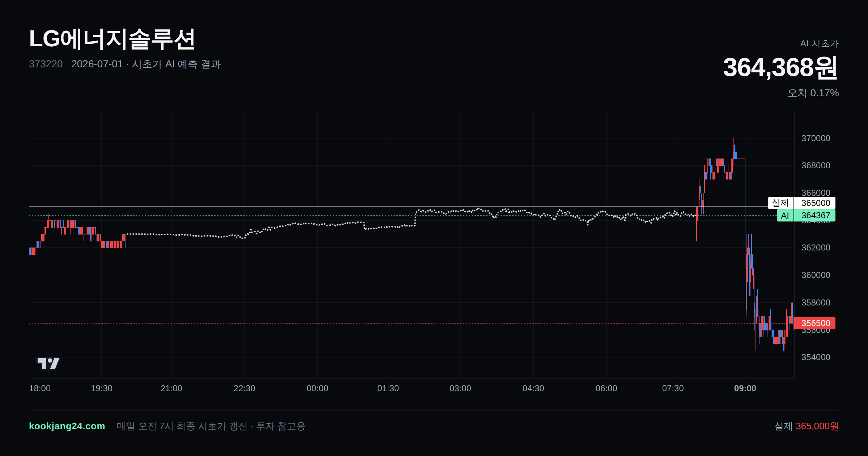Click the 00:00 time axis label

point(318,388)
